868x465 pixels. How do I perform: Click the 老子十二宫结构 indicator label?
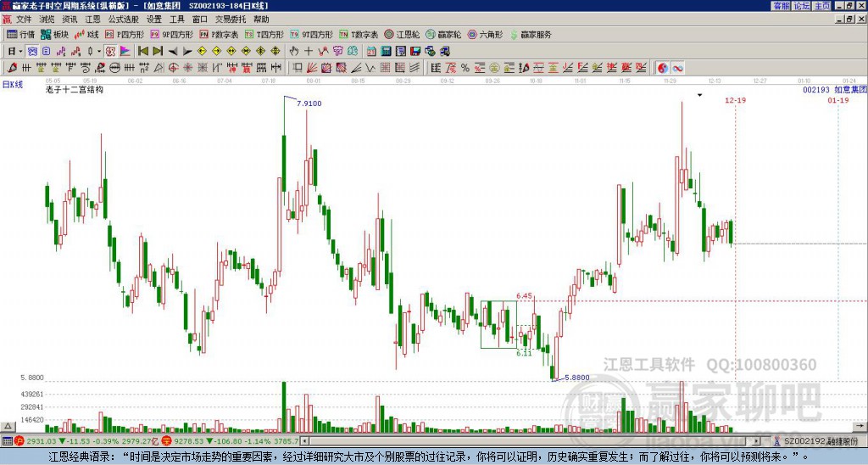tap(75, 89)
